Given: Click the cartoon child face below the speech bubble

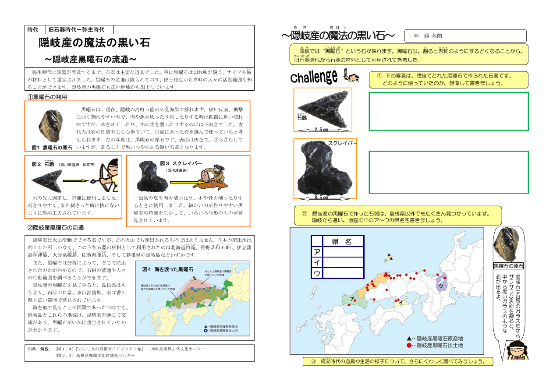Looking at the screenshot, I should (x=517, y=350).
